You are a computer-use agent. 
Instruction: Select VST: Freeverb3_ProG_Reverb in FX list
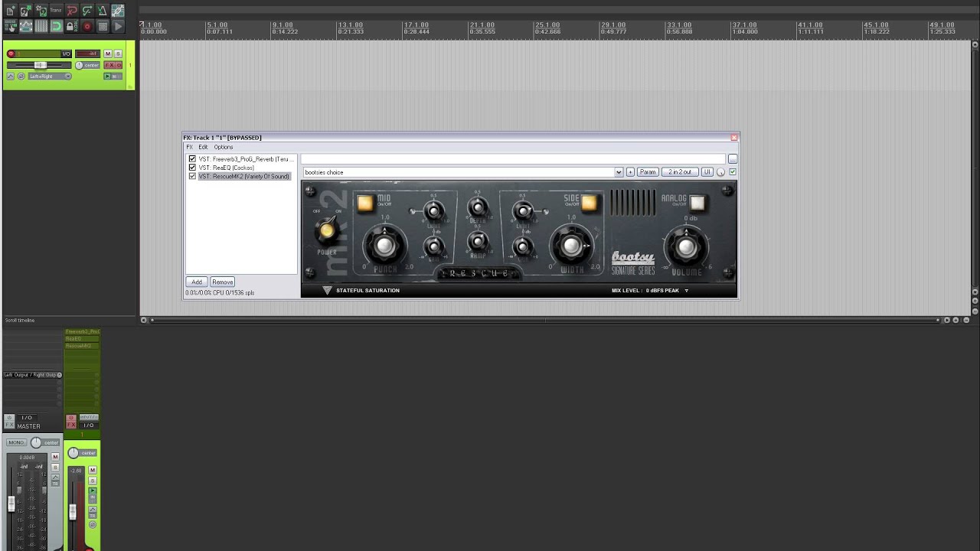pos(245,159)
